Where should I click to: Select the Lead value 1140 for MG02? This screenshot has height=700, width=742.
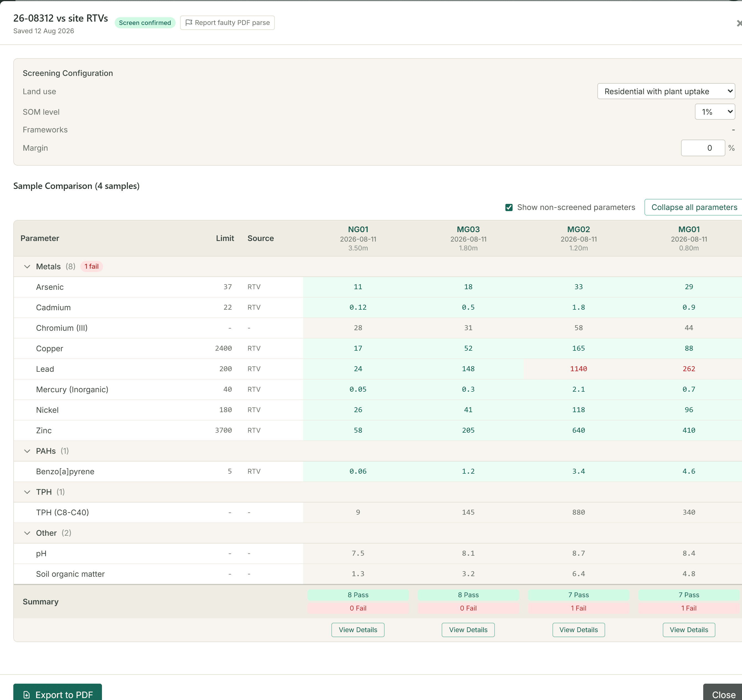[x=579, y=369]
